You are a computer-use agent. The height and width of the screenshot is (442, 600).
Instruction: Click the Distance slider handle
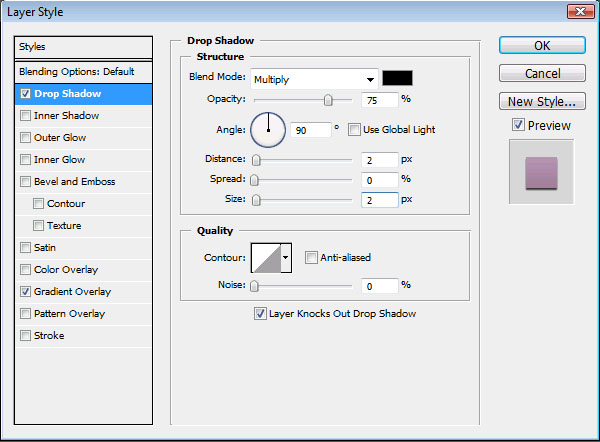point(256,160)
